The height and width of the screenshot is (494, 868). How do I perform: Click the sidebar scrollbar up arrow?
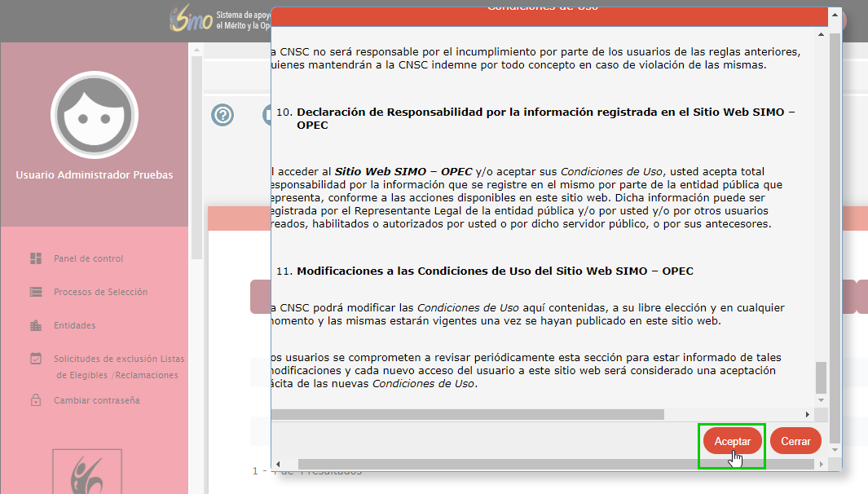[x=196, y=50]
